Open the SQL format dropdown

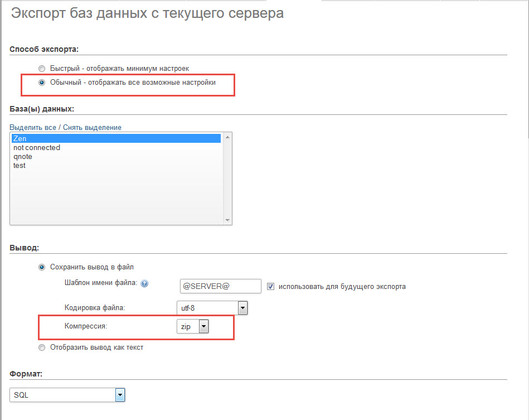coord(67,395)
